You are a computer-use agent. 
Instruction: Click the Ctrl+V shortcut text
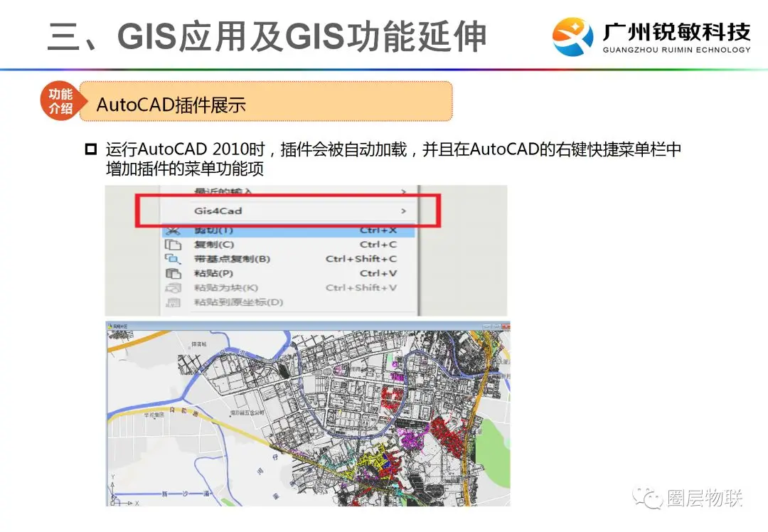[x=378, y=273]
